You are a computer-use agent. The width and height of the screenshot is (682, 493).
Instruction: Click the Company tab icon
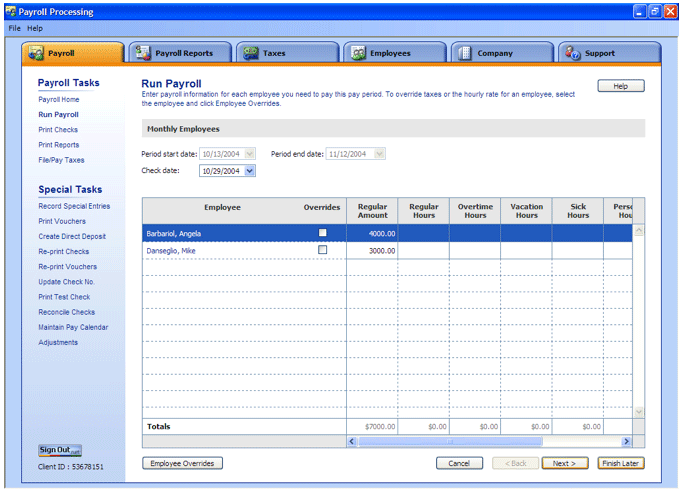(x=465, y=53)
